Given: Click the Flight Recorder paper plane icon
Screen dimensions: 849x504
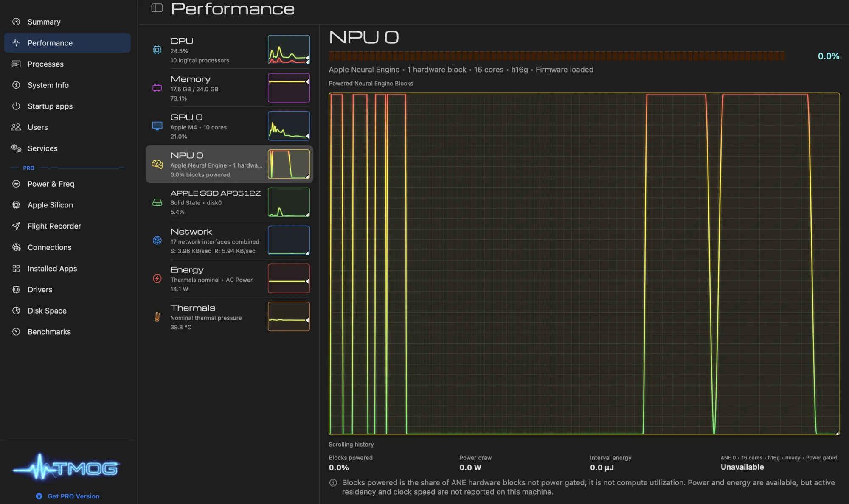Looking at the screenshot, I should [16, 226].
